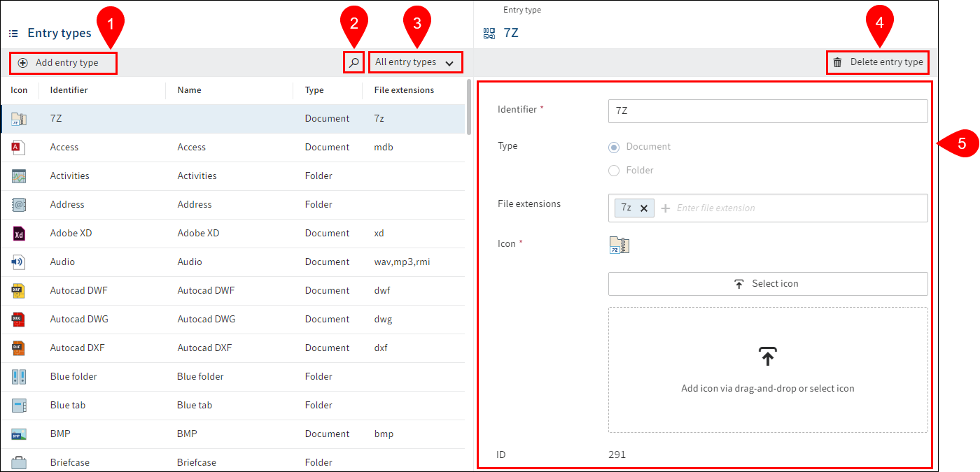
Task: Click the Entry types panel heading
Action: click(59, 33)
